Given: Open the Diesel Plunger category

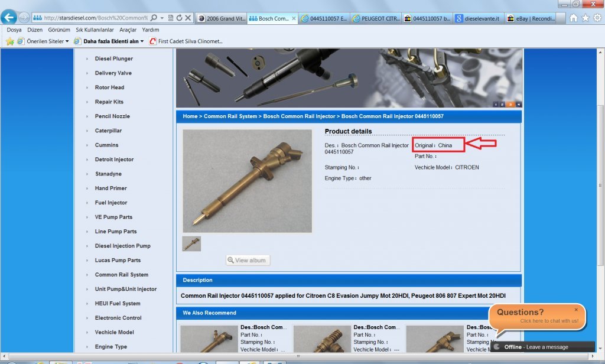Looking at the screenshot, I should click(114, 58).
